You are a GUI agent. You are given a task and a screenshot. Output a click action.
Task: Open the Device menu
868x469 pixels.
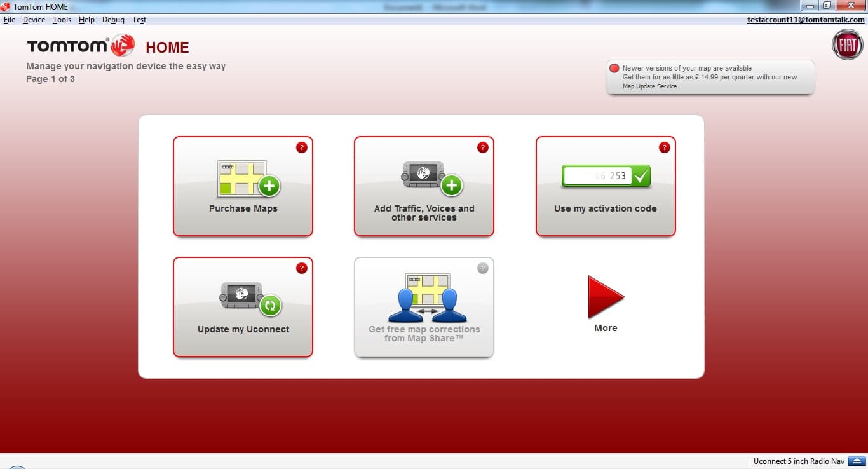pyautogui.click(x=34, y=20)
